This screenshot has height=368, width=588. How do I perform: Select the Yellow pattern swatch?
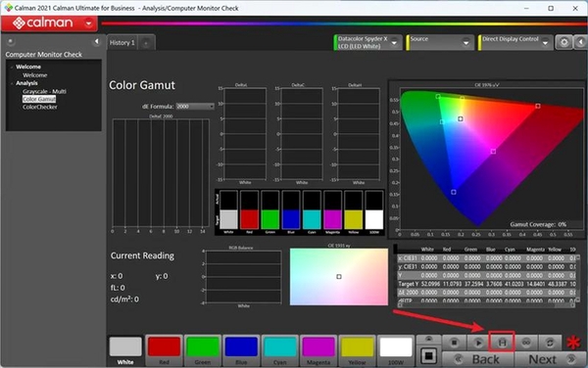pyautogui.click(x=357, y=350)
